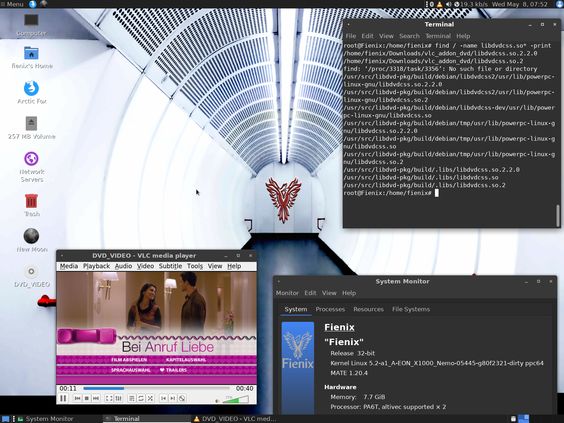The width and height of the screenshot is (564, 423).
Task: Select SPRACHAUSWAHL in the DVD menu
Action: [131, 370]
